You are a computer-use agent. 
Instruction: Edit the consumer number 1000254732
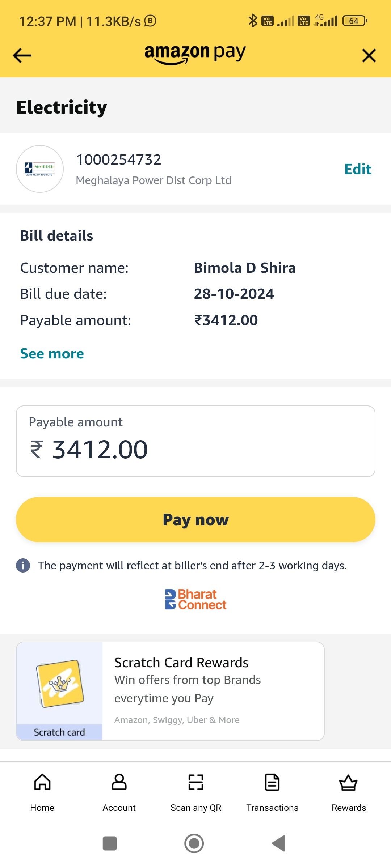pos(357,169)
